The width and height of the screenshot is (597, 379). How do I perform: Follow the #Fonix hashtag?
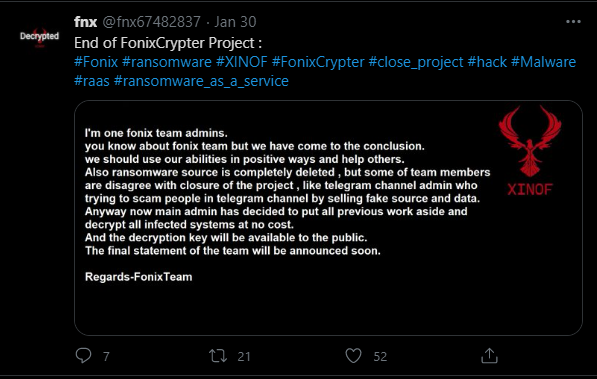[x=96, y=62]
